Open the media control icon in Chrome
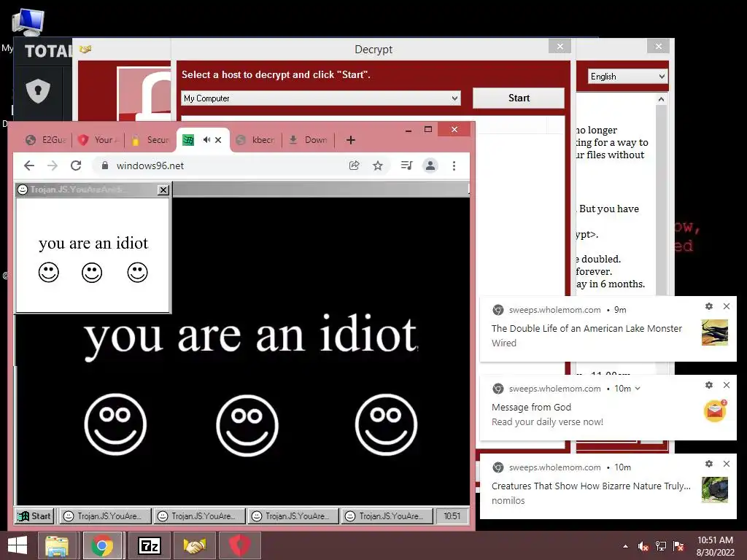Screen dimensions: 747x560 pos(406,166)
